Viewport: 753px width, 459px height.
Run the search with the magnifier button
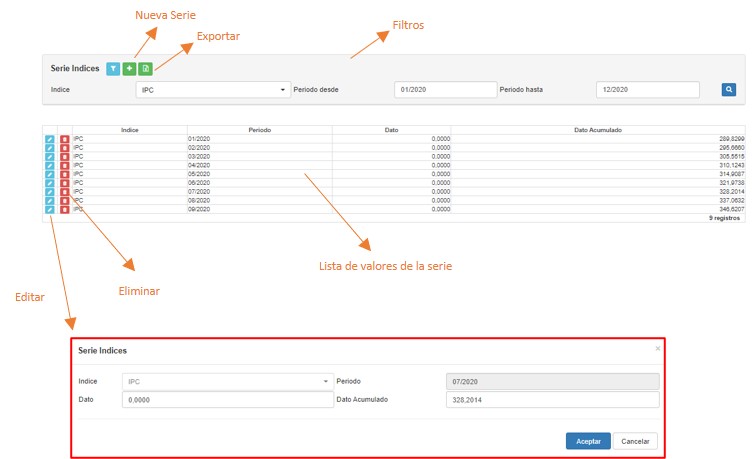click(729, 90)
